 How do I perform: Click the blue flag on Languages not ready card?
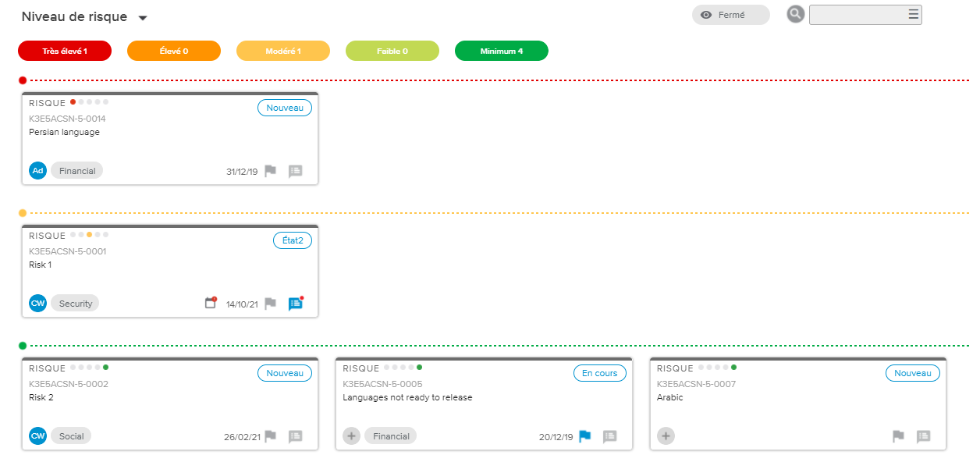pyautogui.click(x=585, y=436)
